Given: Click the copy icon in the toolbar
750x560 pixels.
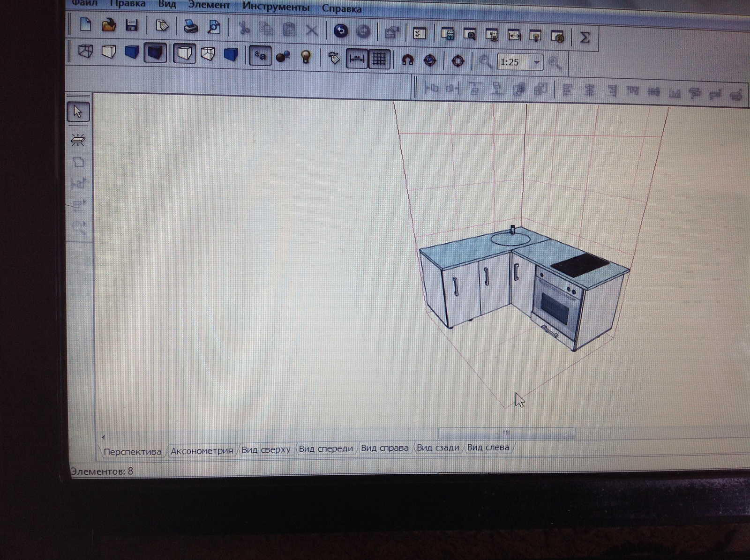Looking at the screenshot, I should point(267,29).
